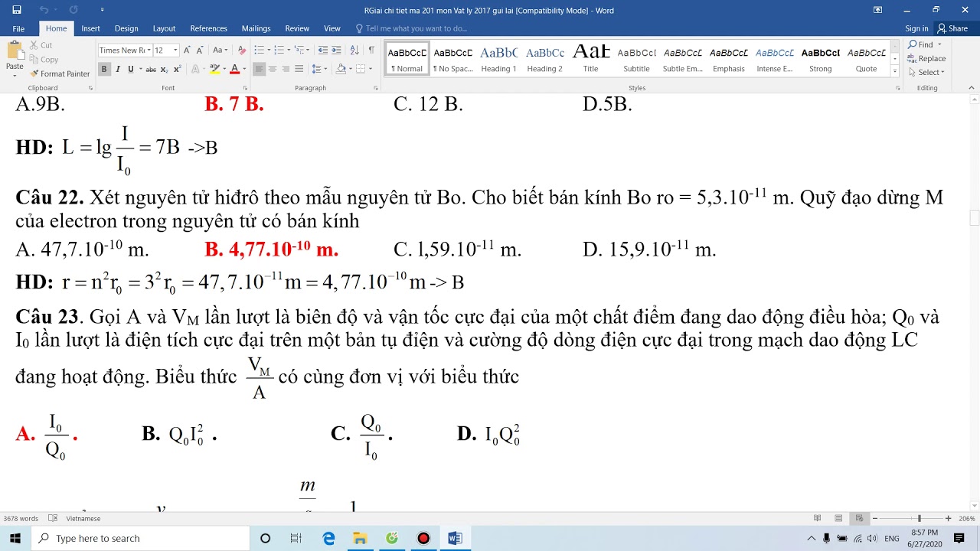This screenshot has height=551, width=980.
Task: Switch to Print Layout view in status bar
Action: [838, 518]
